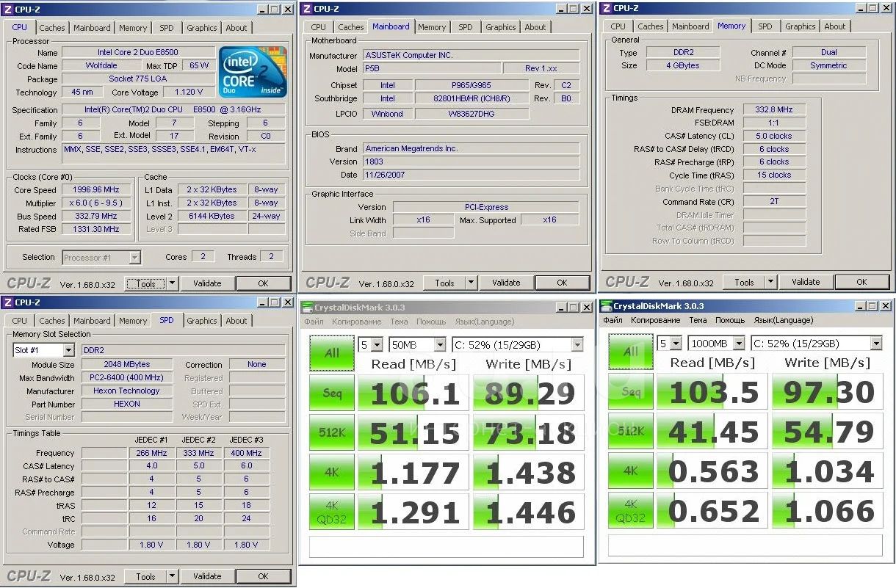896x588 pixels.
Task: Start the 512K test in the 50MB CrystalDiskMark window
Action: [x=332, y=432]
